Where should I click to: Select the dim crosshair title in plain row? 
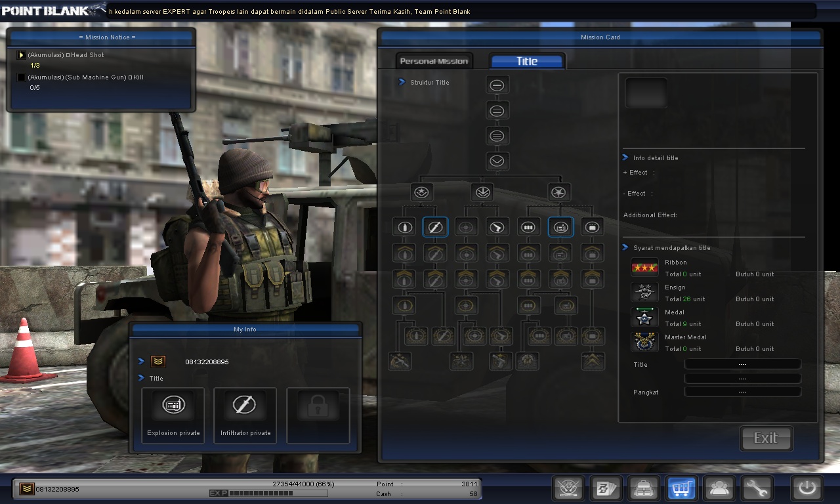pos(467,227)
